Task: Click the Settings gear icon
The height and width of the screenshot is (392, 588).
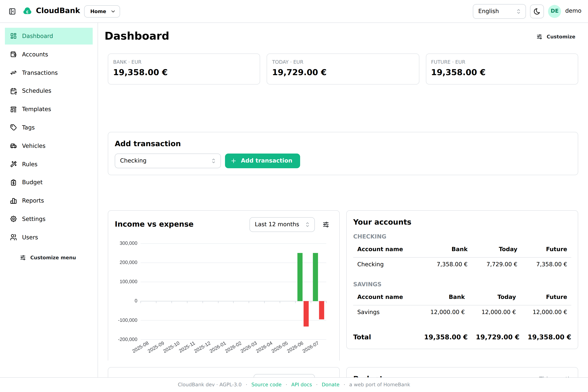Action: [x=13, y=219]
